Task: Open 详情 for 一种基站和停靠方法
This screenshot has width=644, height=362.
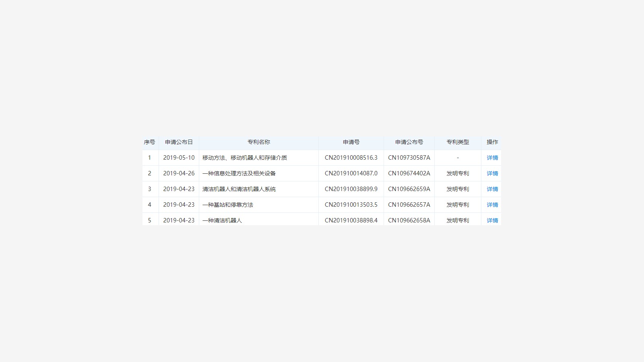Action: click(492, 205)
